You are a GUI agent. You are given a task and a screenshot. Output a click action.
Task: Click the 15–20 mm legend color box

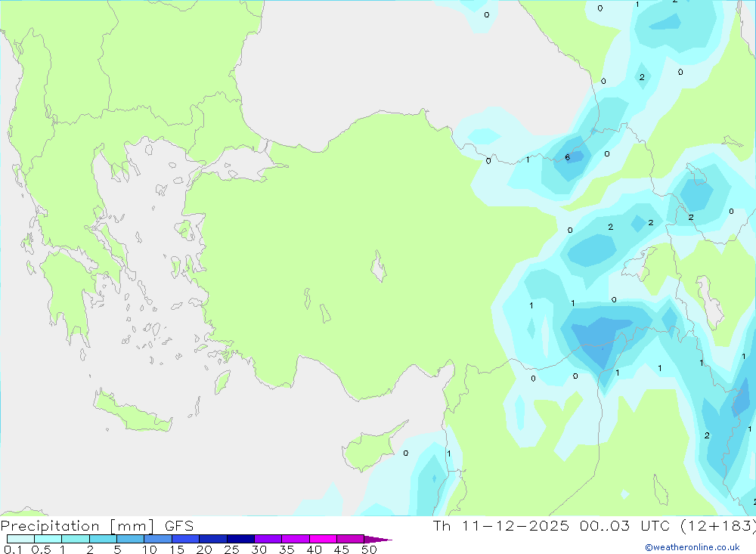tap(185, 539)
